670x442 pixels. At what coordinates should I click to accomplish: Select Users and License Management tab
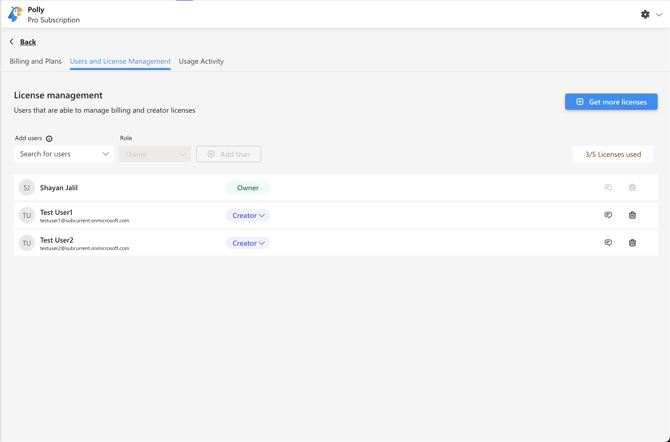coord(120,61)
